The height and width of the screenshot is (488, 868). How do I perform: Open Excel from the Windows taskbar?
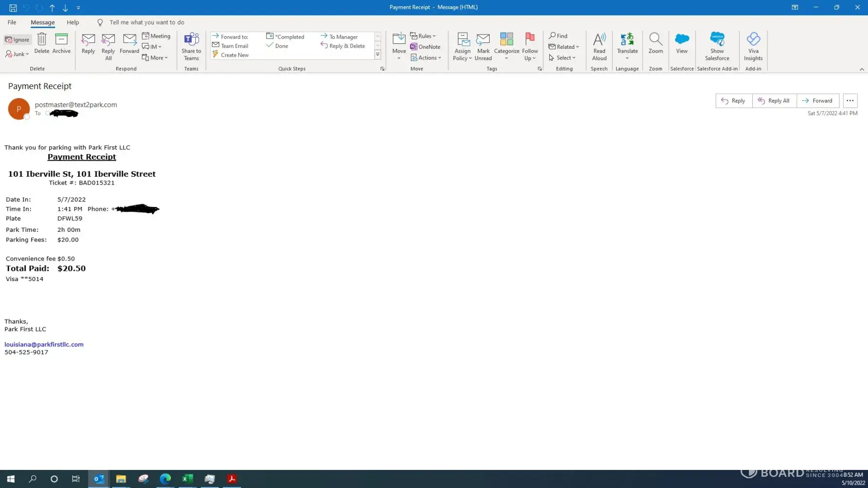tap(187, 479)
